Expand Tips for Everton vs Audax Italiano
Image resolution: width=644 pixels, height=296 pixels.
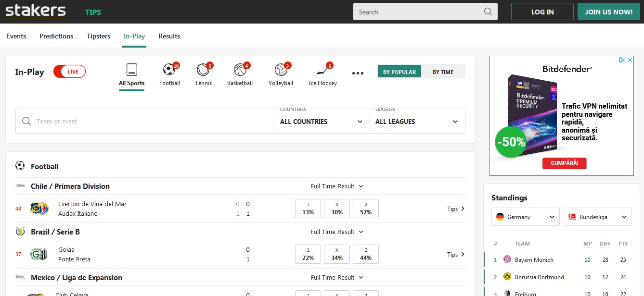coord(456,209)
